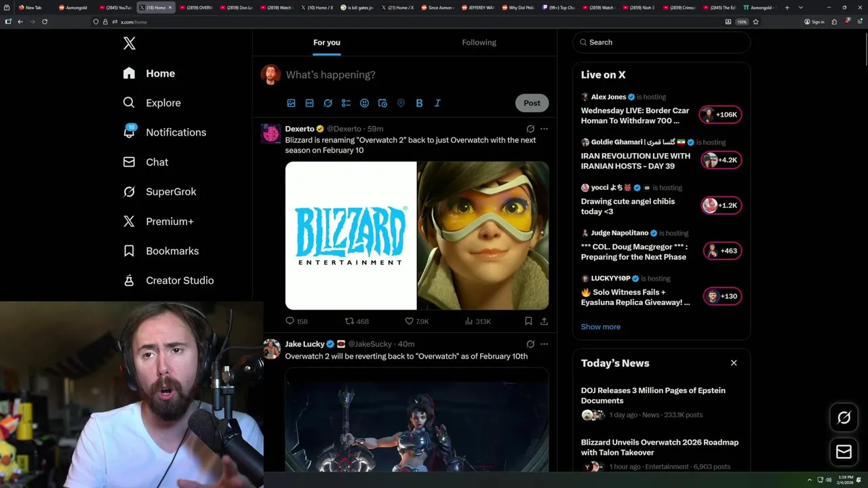This screenshot has height=488, width=868.
Task: Open more options on Jake Lucky post
Action: [544, 344]
